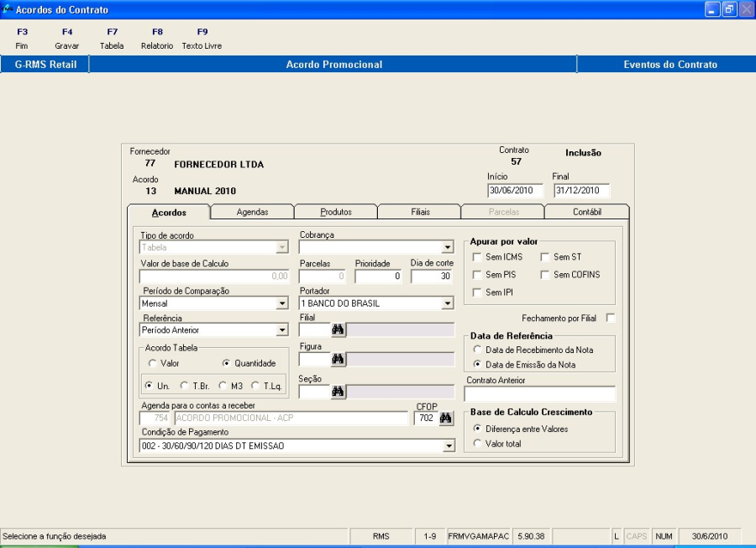Enable the Sem ICMS checkbox
Screen dimensions: 756x548
pos(477,256)
